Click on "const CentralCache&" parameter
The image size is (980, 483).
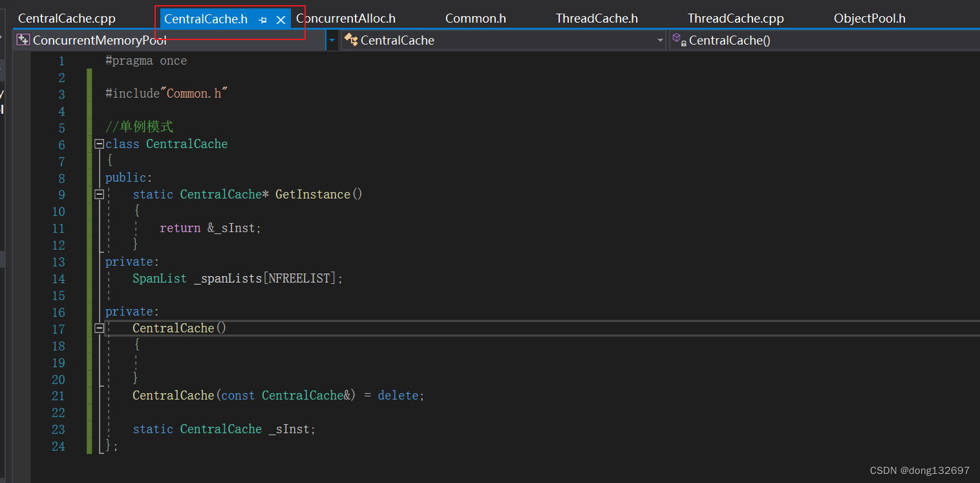coord(285,396)
